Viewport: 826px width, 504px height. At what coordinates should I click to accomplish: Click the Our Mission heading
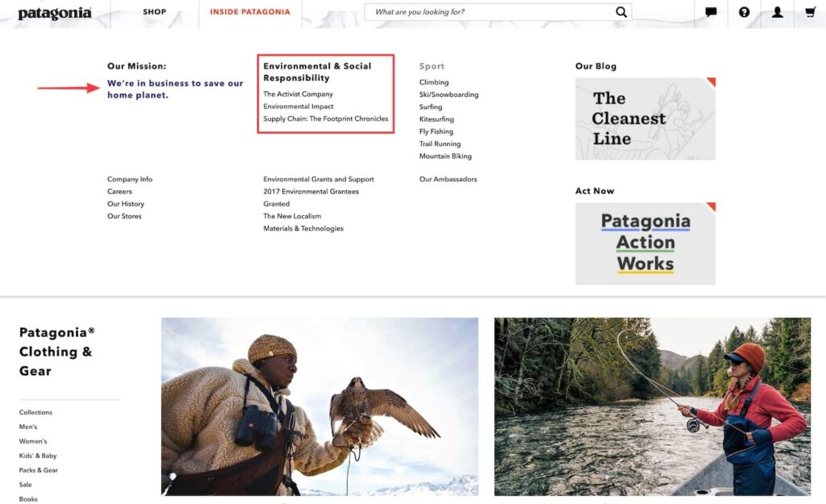pyautogui.click(x=136, y=66)
